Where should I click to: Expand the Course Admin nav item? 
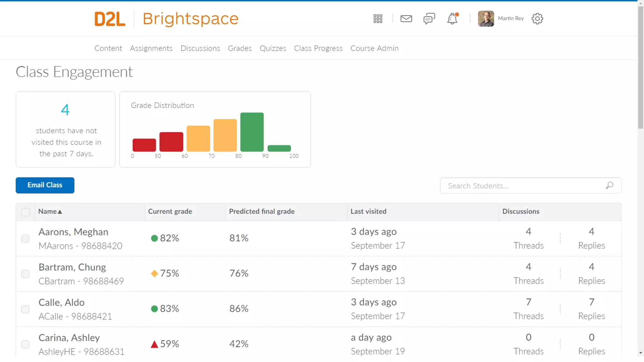[x=374, y=48]
